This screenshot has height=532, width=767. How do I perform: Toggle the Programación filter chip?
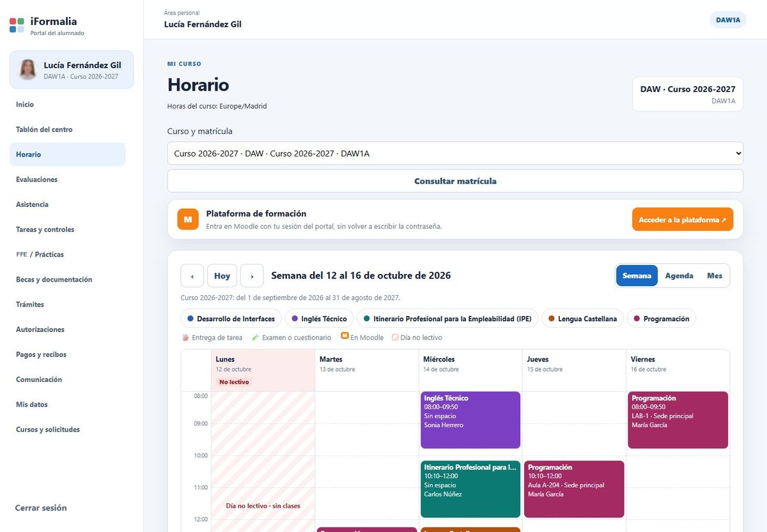coord(661,319)
